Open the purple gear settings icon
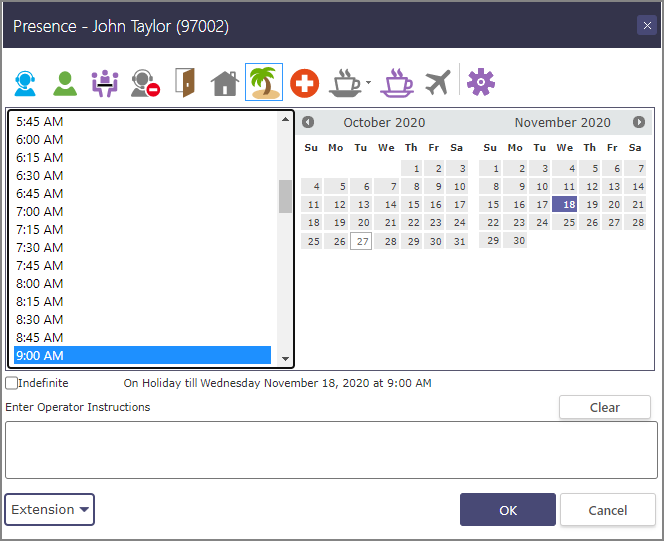 481,82
